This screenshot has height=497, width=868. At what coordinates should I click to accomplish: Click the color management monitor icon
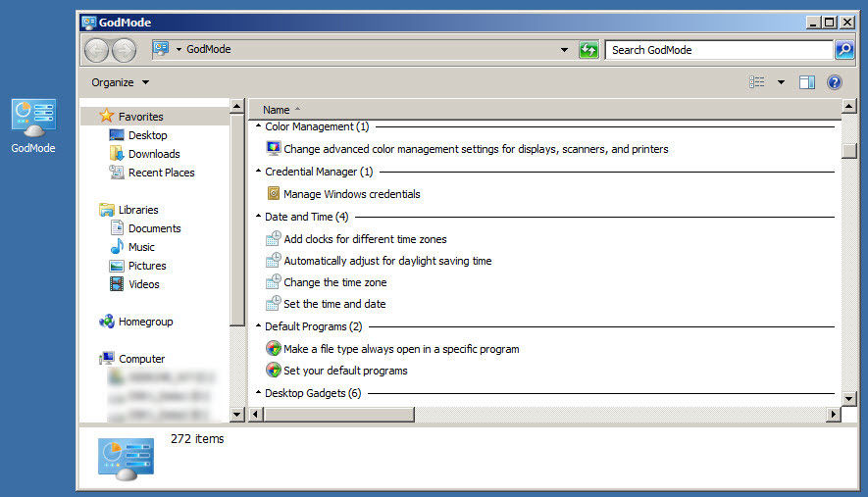273,148
